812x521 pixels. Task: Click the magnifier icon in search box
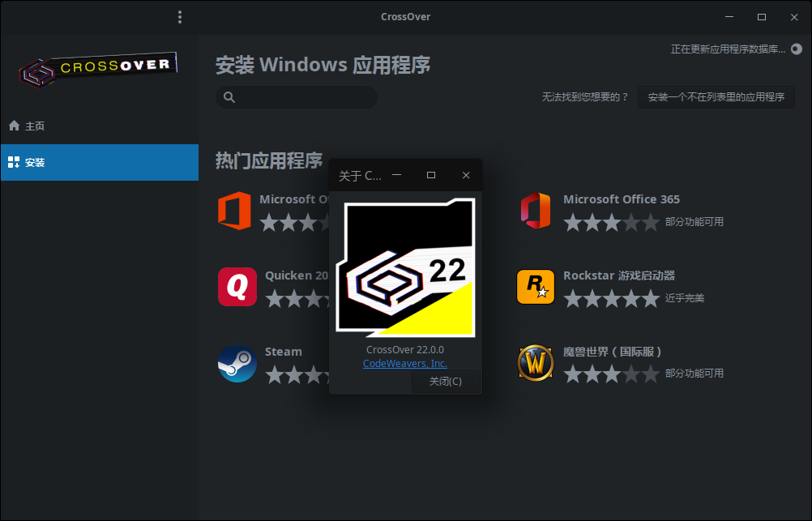(229, 97)
